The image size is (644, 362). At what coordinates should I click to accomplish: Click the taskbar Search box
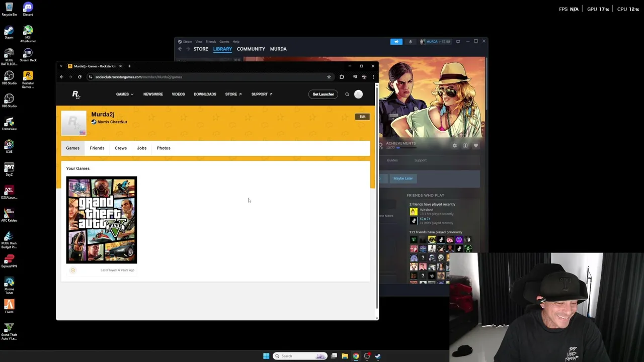pos(300,356)
